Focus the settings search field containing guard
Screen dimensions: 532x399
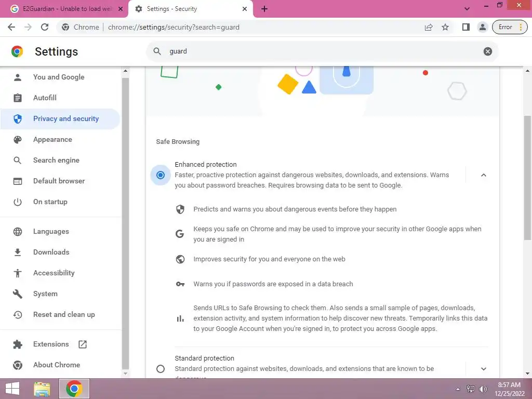point(322,51)
